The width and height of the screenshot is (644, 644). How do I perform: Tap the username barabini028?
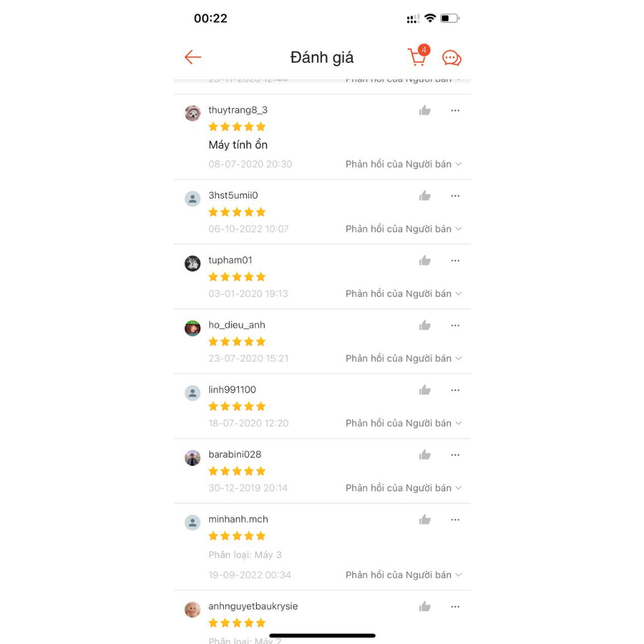[235, 455]
